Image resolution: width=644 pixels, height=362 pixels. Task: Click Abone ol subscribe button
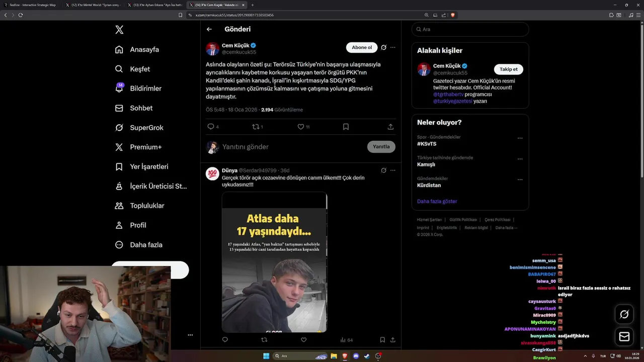[x=362, y=47]
